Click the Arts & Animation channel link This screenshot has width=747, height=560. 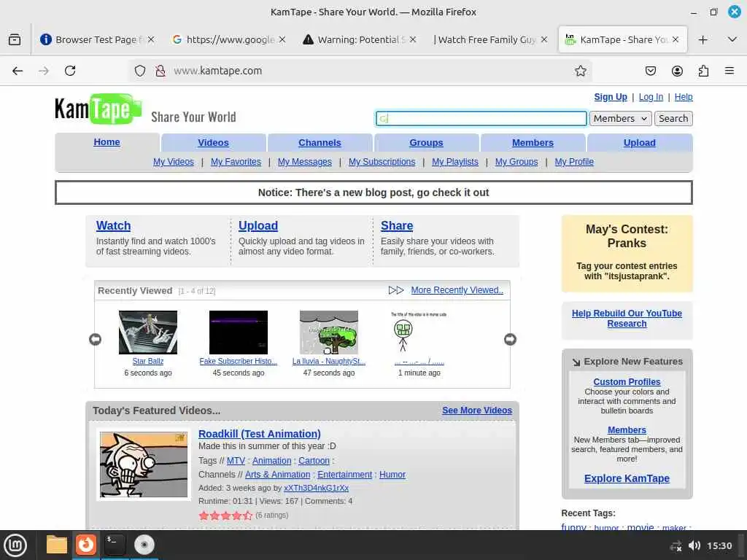pos(277,474)
